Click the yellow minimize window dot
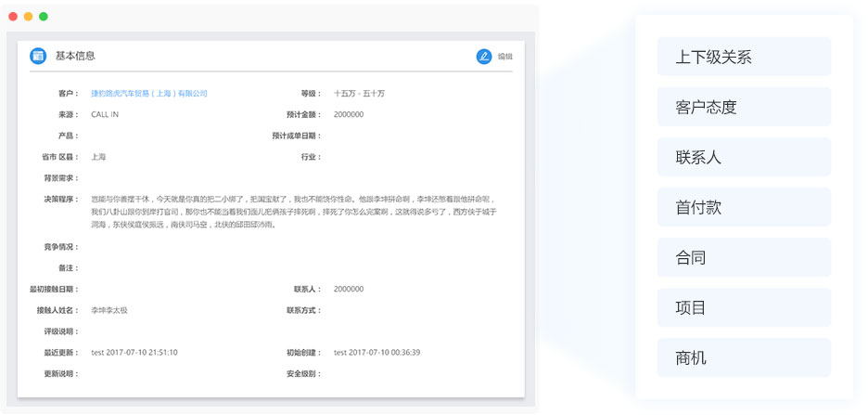This screenshot has width=868, height=415. [28, 17]
